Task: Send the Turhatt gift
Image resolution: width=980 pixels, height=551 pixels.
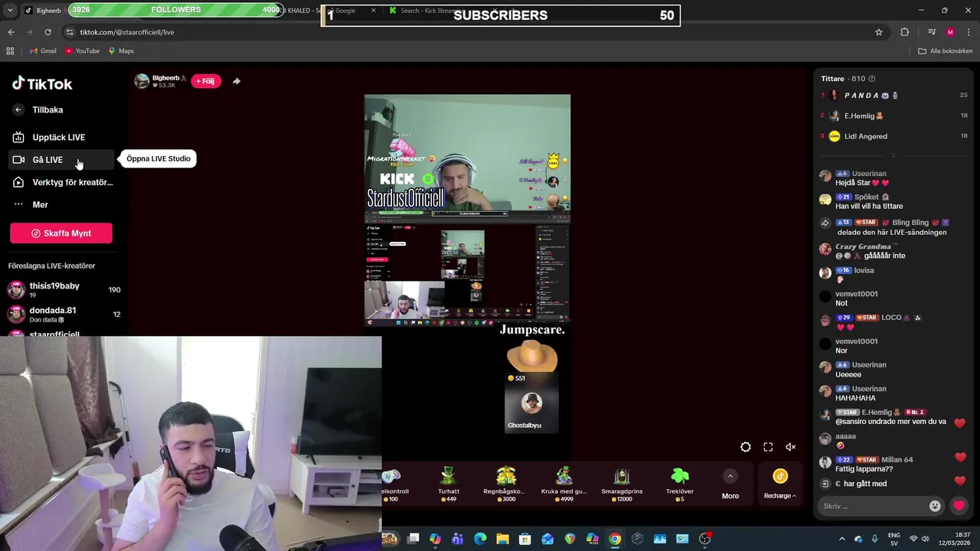Action: click(449, 484)
